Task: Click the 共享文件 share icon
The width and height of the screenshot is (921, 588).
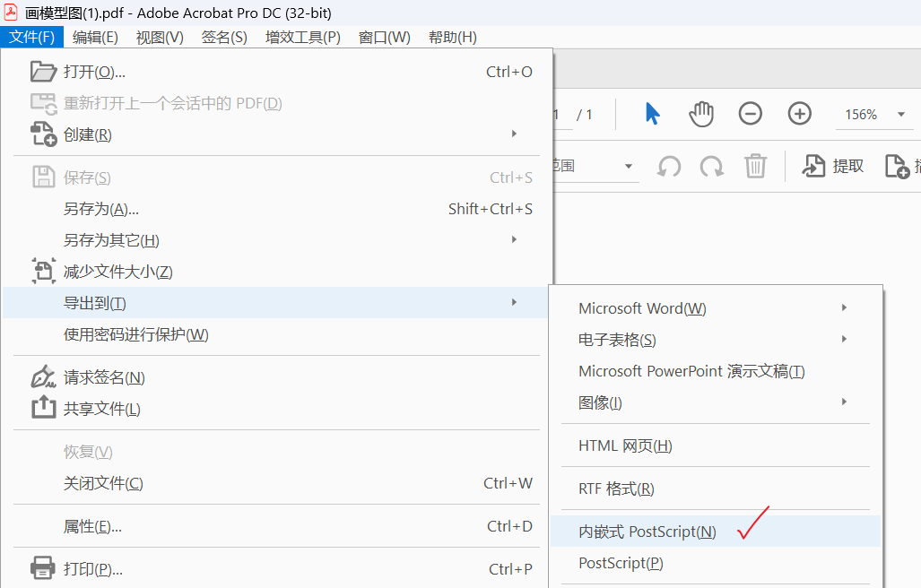Action: 44,408
